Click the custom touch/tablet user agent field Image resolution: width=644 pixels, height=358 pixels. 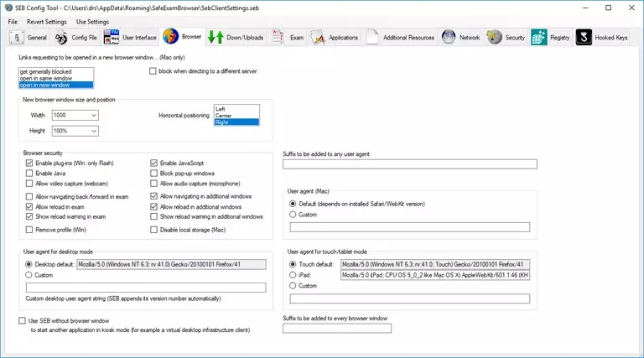[x=409, y=298]
